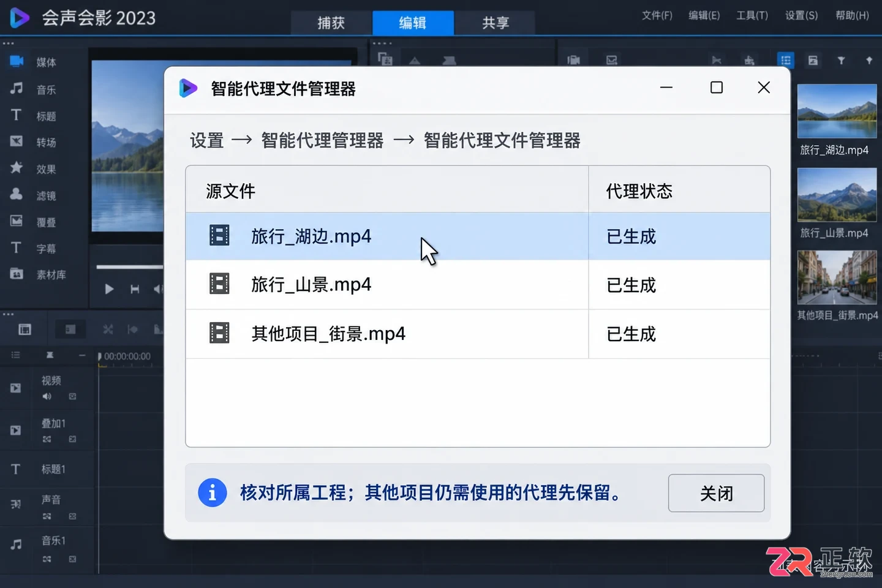Click 已生成 status of 旅行_湖边.mp4
Screen dimensions: 882x588
(631, 236)
